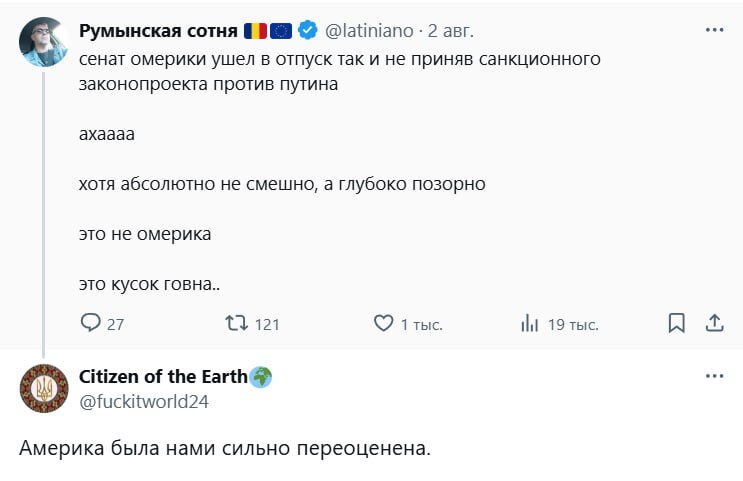Image resolution: width=743 pixels, height=481 pixels.
Task: Bookmark the tweet by Румынская сотня
Action: tap(676, 323)
